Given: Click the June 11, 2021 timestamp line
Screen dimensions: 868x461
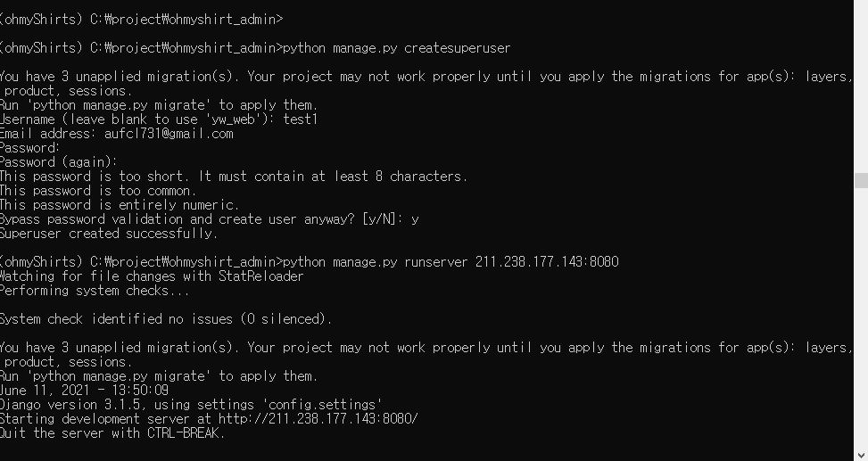Looking at the screenshot, I should click(x=85, y=391).
